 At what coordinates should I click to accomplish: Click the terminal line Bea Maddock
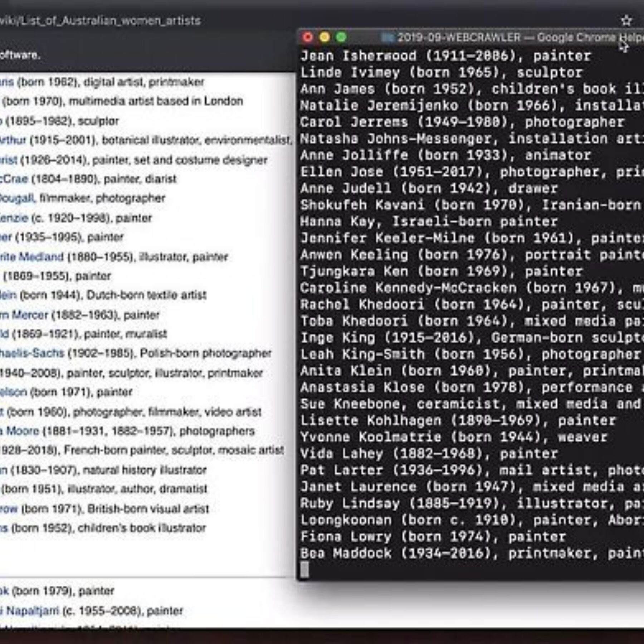(472, 553)
